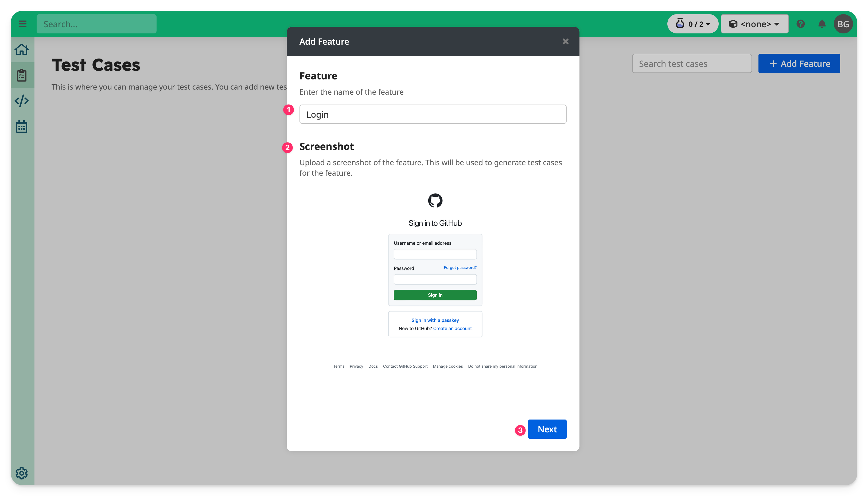The width and height of the screenshot is (868, 496).
Task: Open Test Cases clipboard icon in sidebar
Action: point(21,75)
